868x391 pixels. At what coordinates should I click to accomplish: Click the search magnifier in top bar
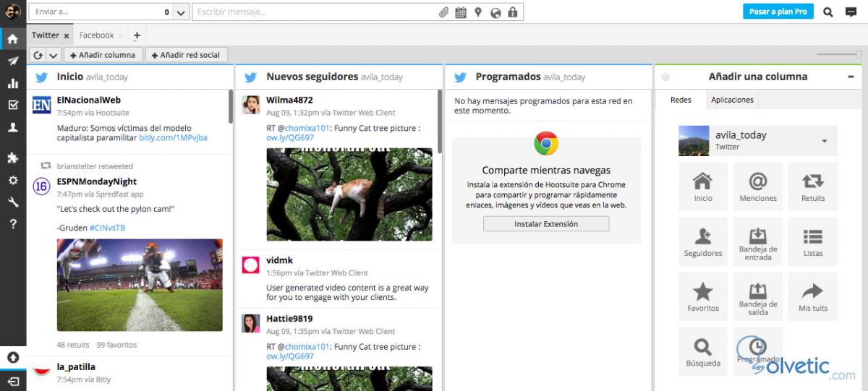coord(828,12)
